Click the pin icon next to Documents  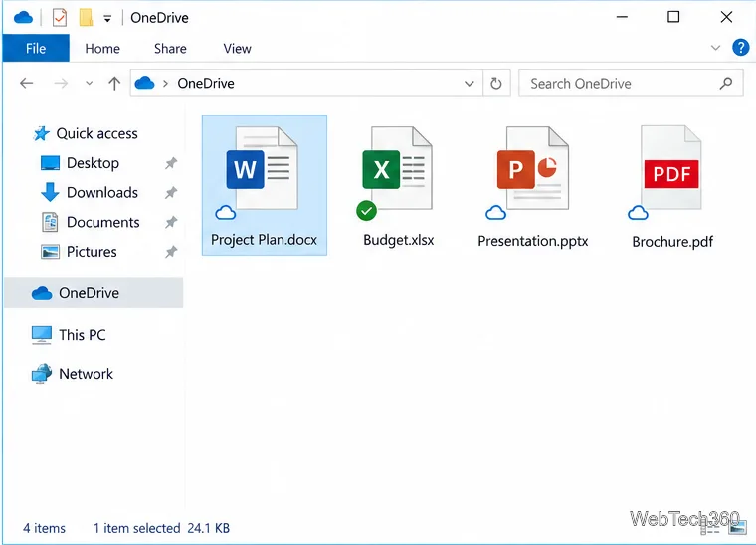point(171,222)
